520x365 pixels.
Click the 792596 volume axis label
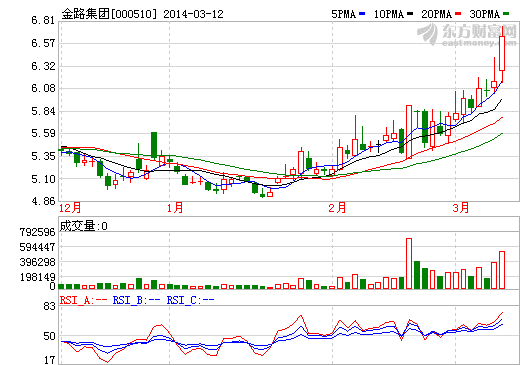tap(37, 232)
